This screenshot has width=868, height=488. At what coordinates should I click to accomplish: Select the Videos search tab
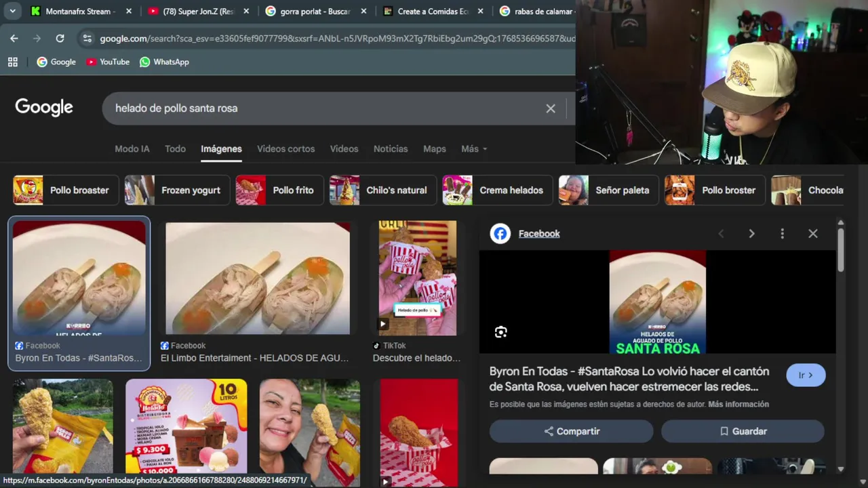point(344,148)
